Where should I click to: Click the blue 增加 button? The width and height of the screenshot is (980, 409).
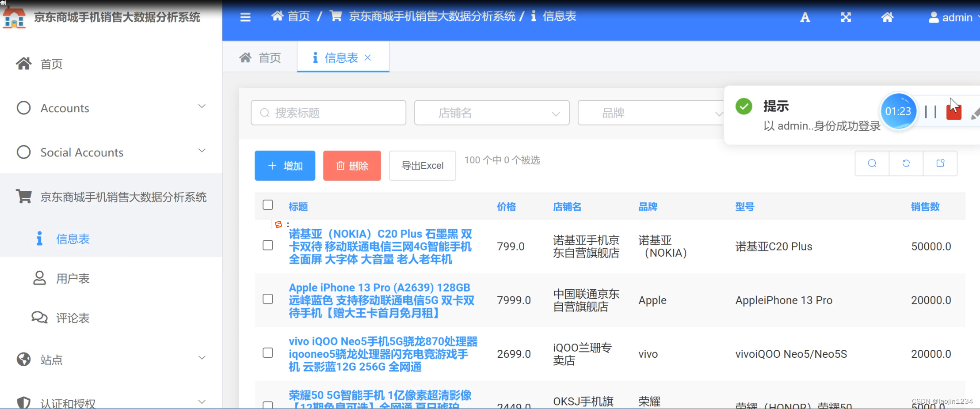(x=285, y=166)
